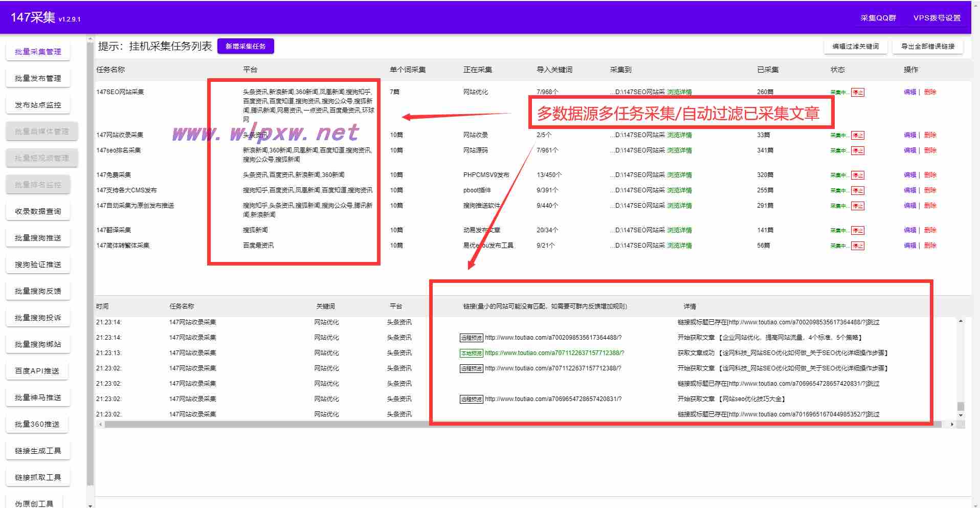Stop the 147自动采集为原创发布推送 task
980x508 pixels.
[858, 206]
